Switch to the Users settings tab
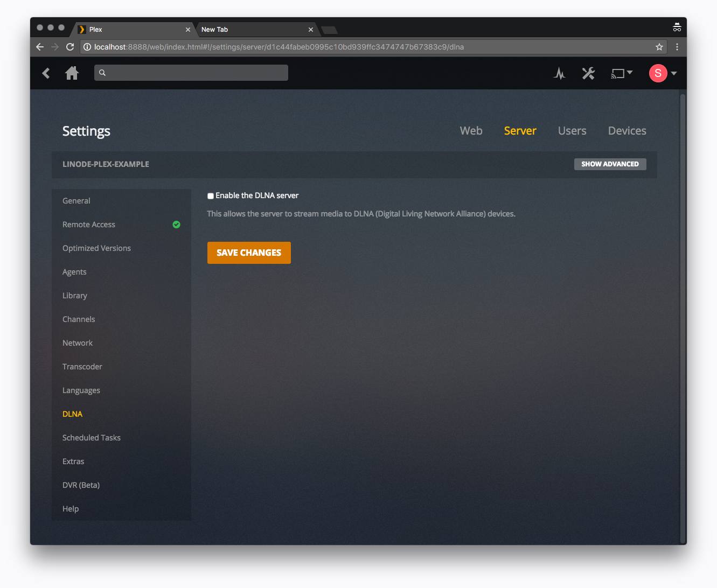 572,131
